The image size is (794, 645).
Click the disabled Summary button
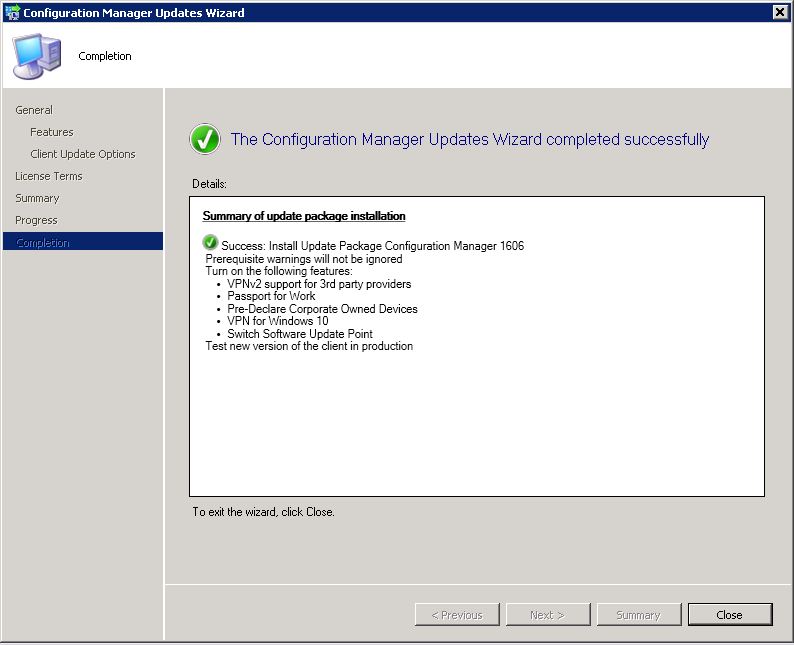point(639,615)
